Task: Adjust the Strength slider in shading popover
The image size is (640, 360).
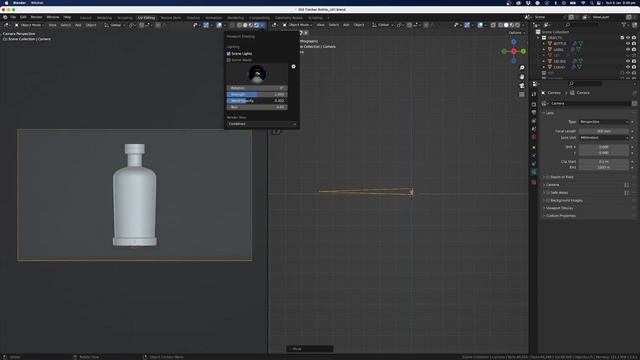Action: (257, 94)
